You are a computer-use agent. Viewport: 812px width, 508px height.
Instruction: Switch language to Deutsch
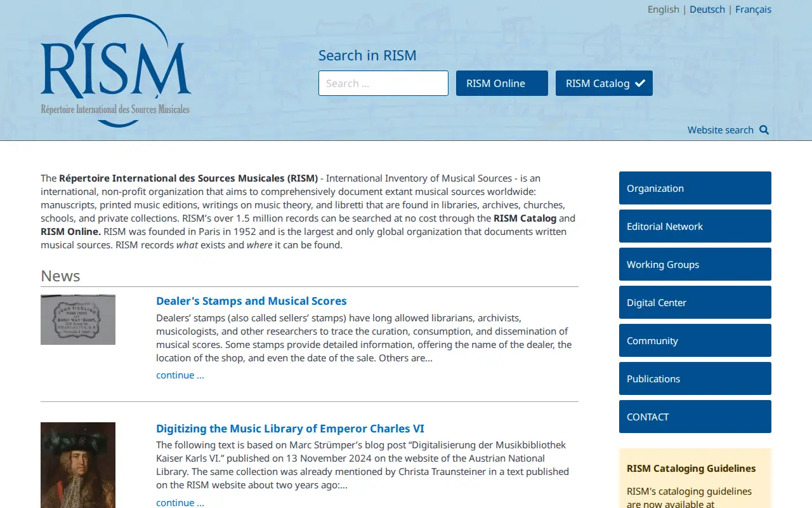tap(707, 10)
